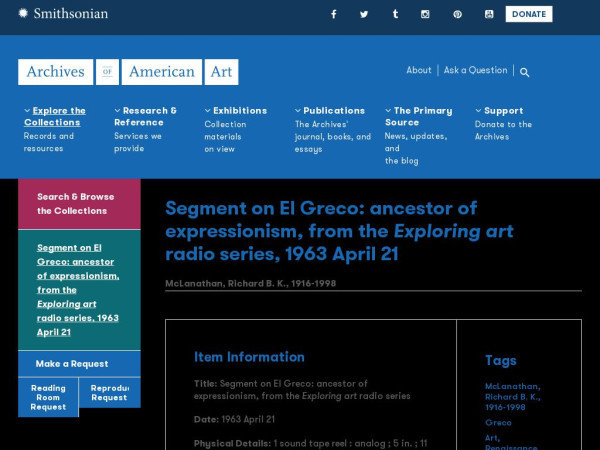
Task: Click the Title: Segment on El Greco line
Action: pyautogui.click(x=302, y=390)
